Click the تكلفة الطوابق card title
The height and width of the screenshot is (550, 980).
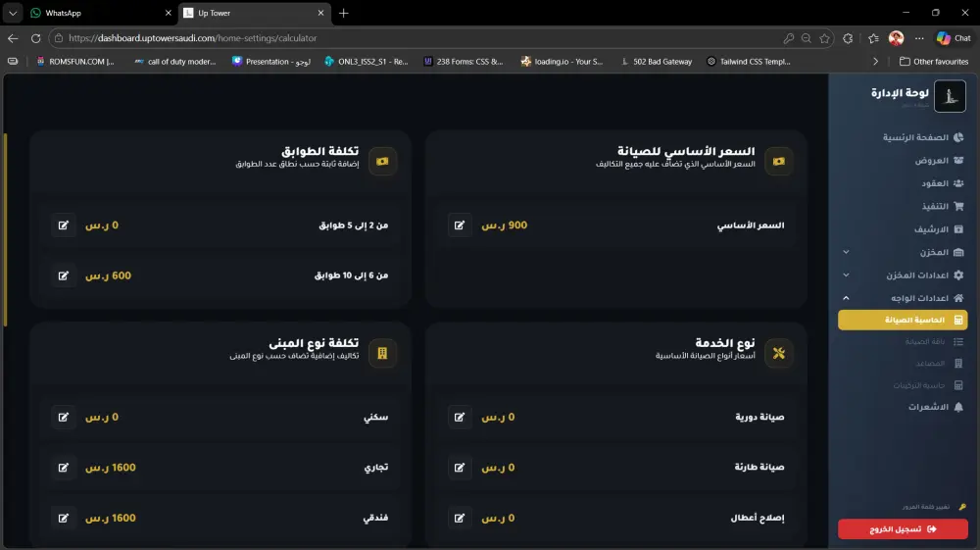(x=320, y=151)
